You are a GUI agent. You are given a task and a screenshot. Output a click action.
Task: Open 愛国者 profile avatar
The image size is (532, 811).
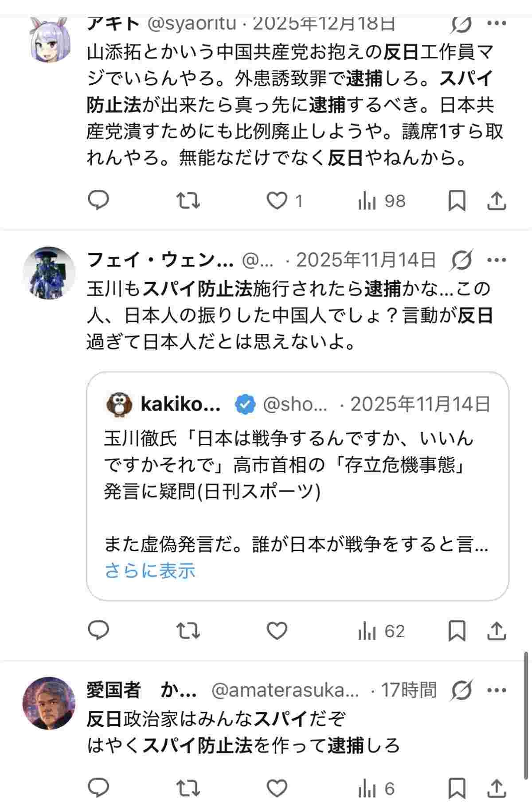[49, 703]
